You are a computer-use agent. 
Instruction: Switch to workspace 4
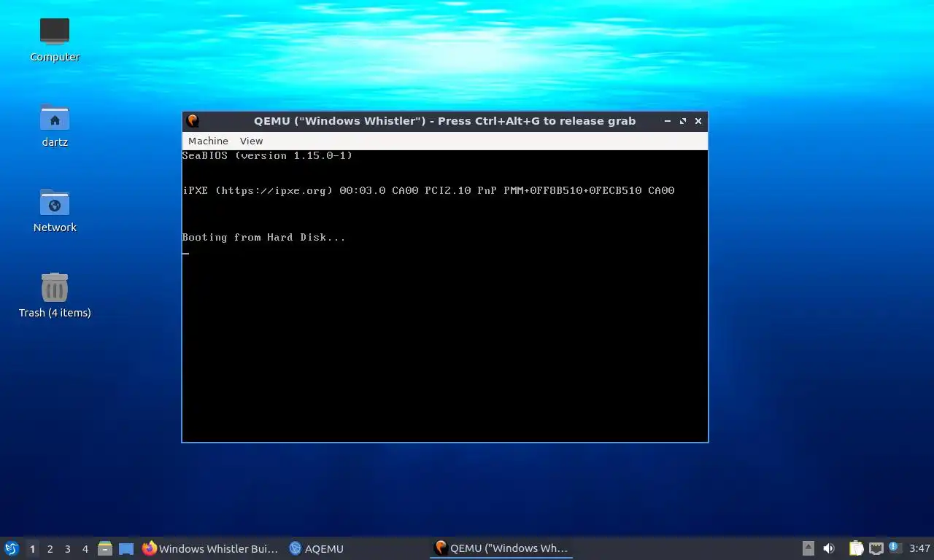85,548
